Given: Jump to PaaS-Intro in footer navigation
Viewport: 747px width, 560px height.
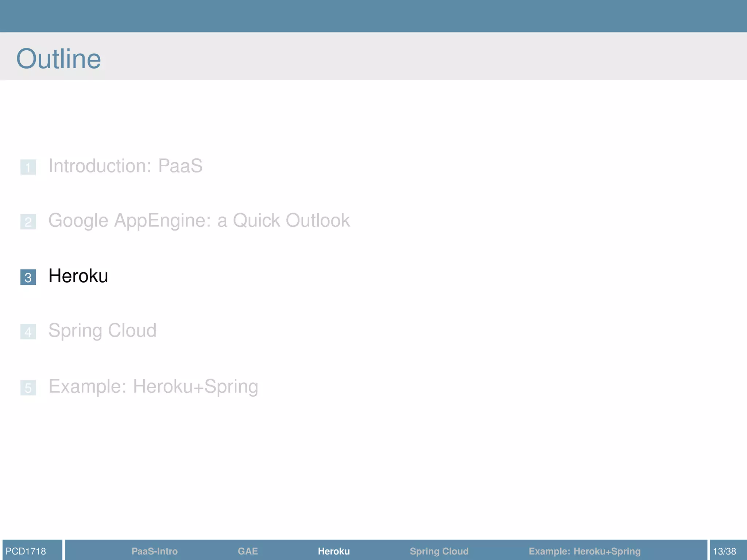Looking at the screenshot, I should (x=155, y=551).
